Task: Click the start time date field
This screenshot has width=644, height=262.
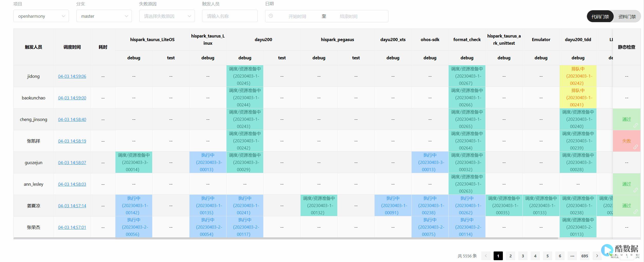Action: click(x=297, y=16)
